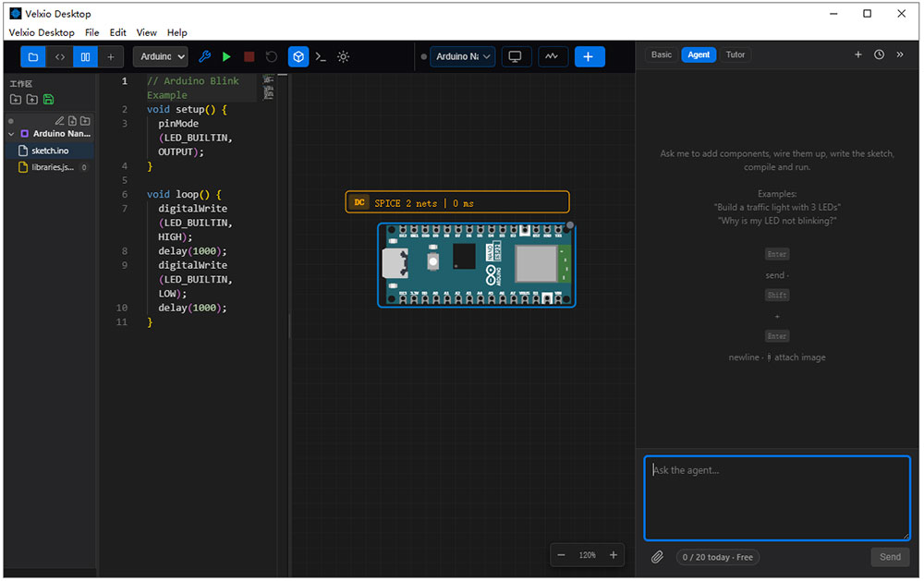Toggle the split view layout button

pyautogui.click(x=85, y=57)
